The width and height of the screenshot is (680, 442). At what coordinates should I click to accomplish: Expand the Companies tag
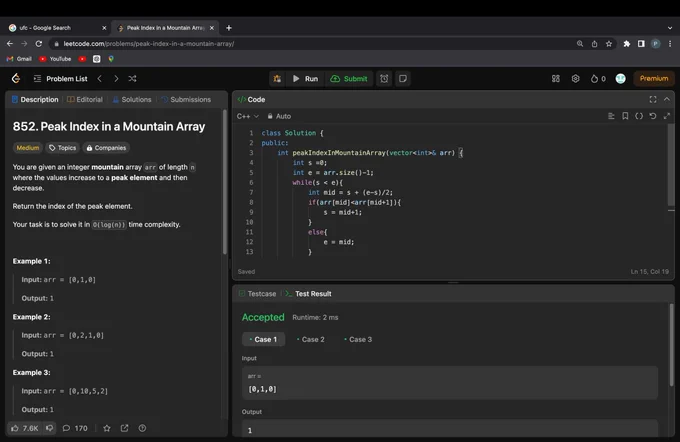click(106, 148)
